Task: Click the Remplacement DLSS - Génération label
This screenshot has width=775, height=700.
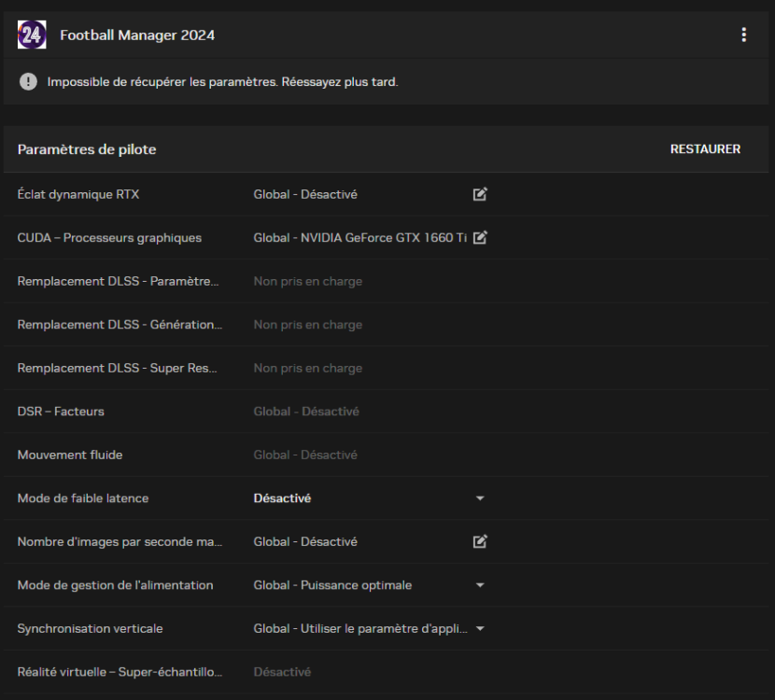Action: tap(120, 325)
